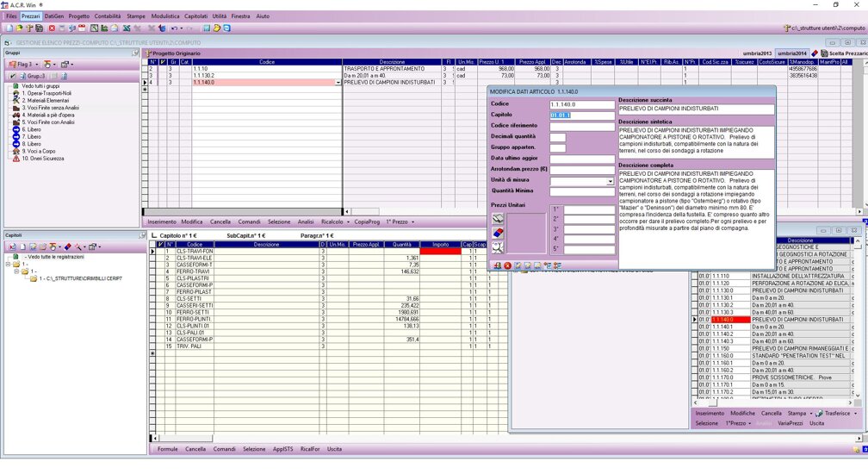
Task: Click the Trasferisce button
Action: tap(835, 414)
